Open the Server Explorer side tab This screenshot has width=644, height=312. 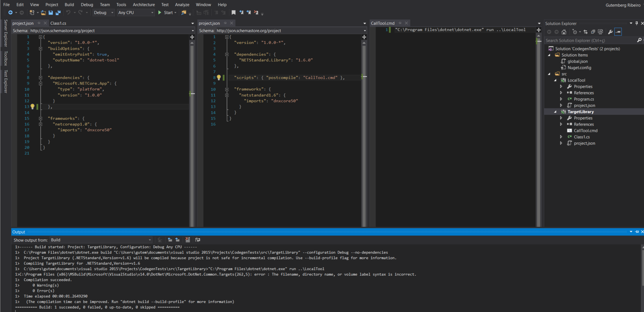(5, 33)
